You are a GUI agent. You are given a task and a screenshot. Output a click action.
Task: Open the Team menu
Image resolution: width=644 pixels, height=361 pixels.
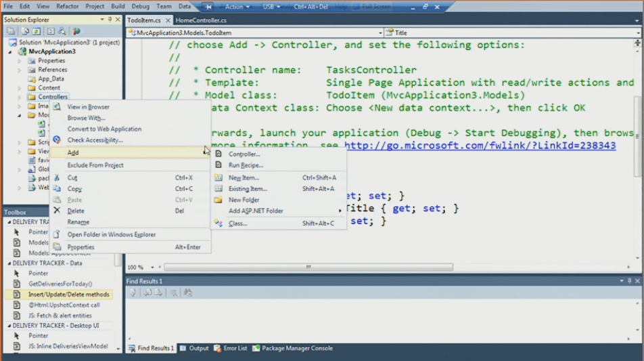[164, 6]
